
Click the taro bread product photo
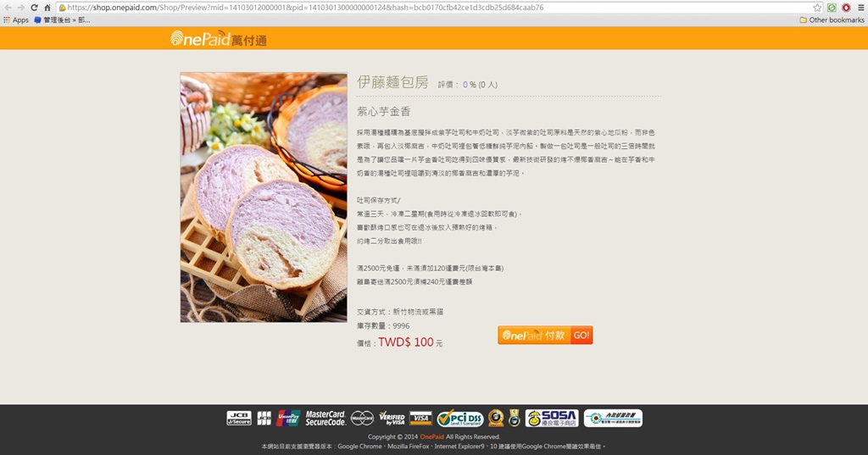(x=264, y=197)
